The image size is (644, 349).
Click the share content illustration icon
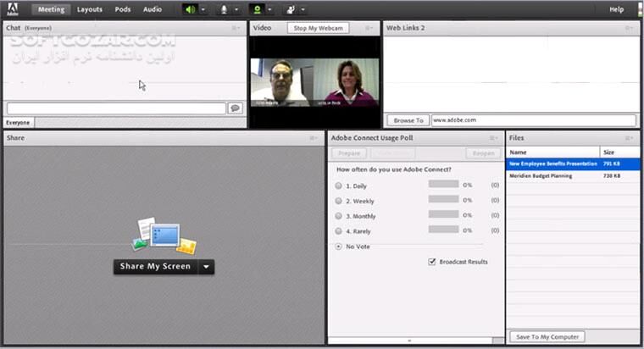[x=164, y=235]
